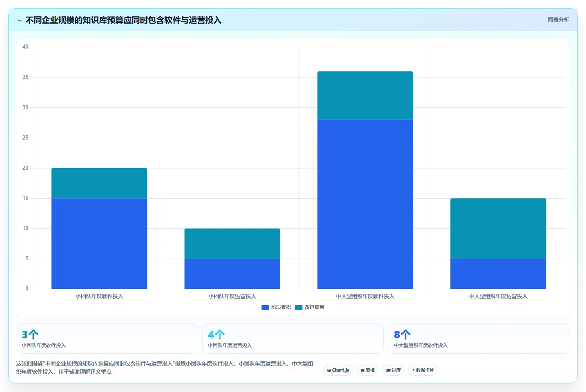Click the 图表分析 label in the header
The width and height of the screenshot is (586, 392).
coord(558,20)
